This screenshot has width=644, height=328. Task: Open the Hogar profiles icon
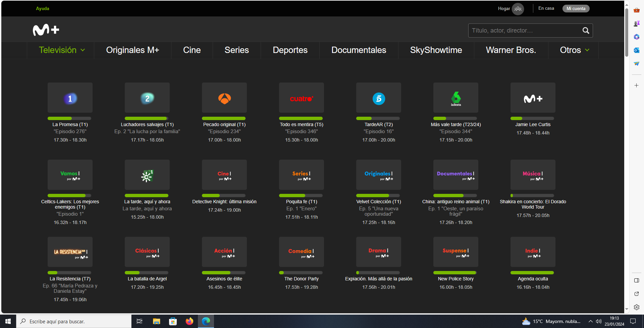tap(518, 9)
